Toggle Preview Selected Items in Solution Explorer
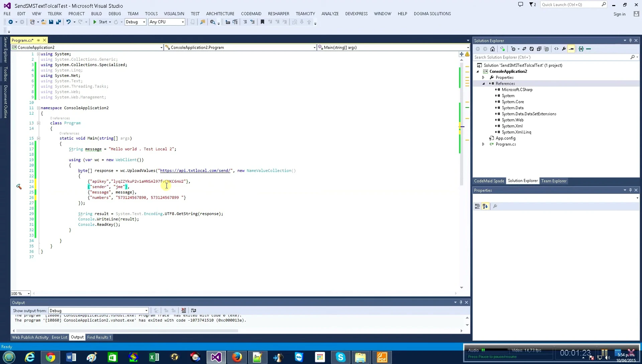This screenshot has height=364, width=642. (x=571, y=49)
